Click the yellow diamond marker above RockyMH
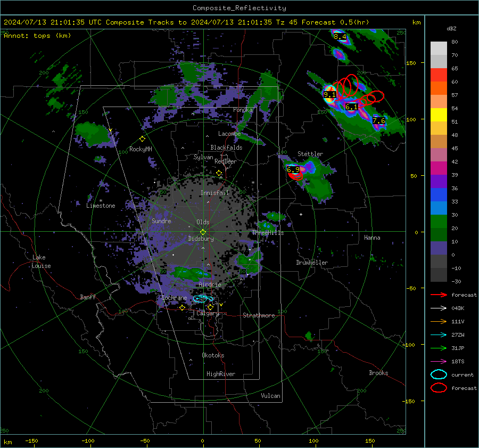The width and height of the screenshot is (479, 448). [x=142, y=139]
